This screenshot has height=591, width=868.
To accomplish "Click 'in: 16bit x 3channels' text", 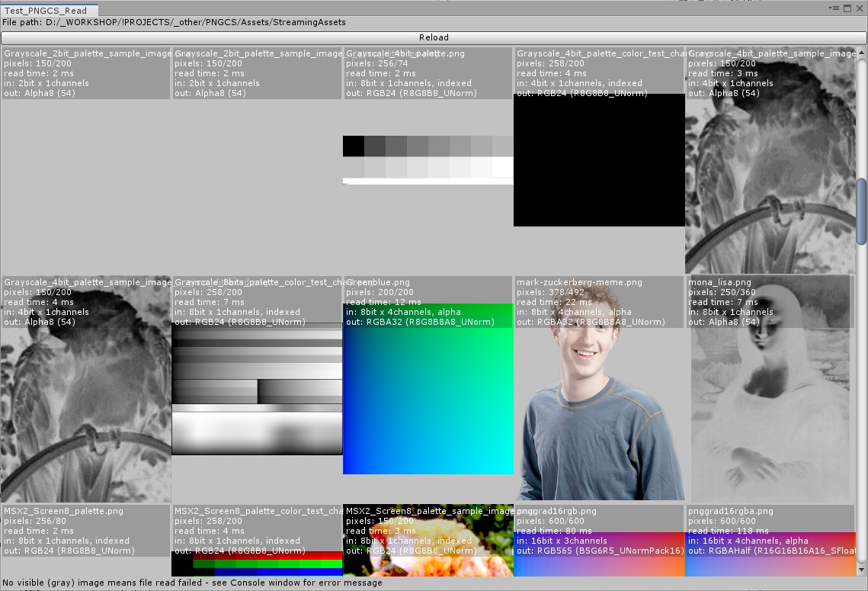I will [562, 541].
